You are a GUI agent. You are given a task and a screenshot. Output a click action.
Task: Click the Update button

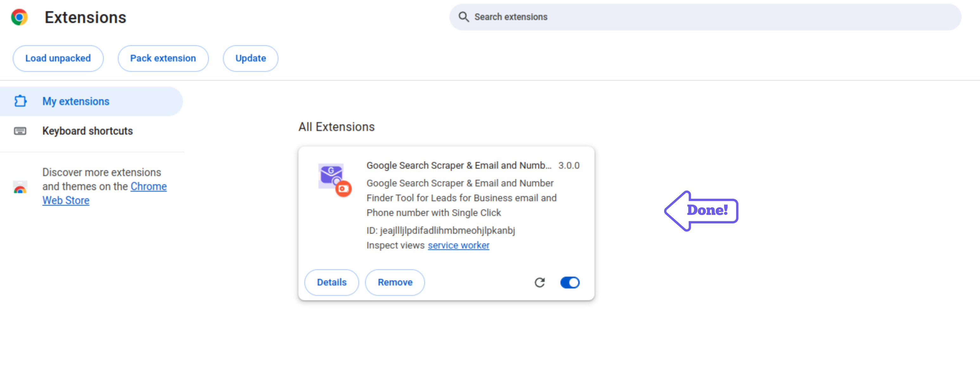[250, 58]
